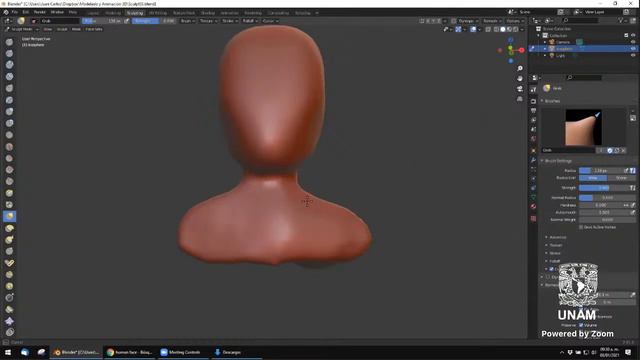Viewport: 640px width, 360px height.
Task: Click the viewport pan hand icon
Action: [x=520, y=78]
